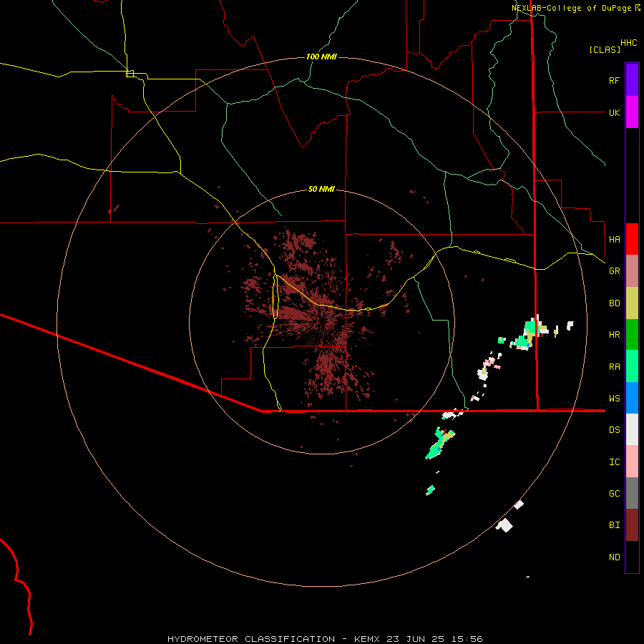
Task: Click the magenta UK legend color swatch
Action: click(632, 112)
